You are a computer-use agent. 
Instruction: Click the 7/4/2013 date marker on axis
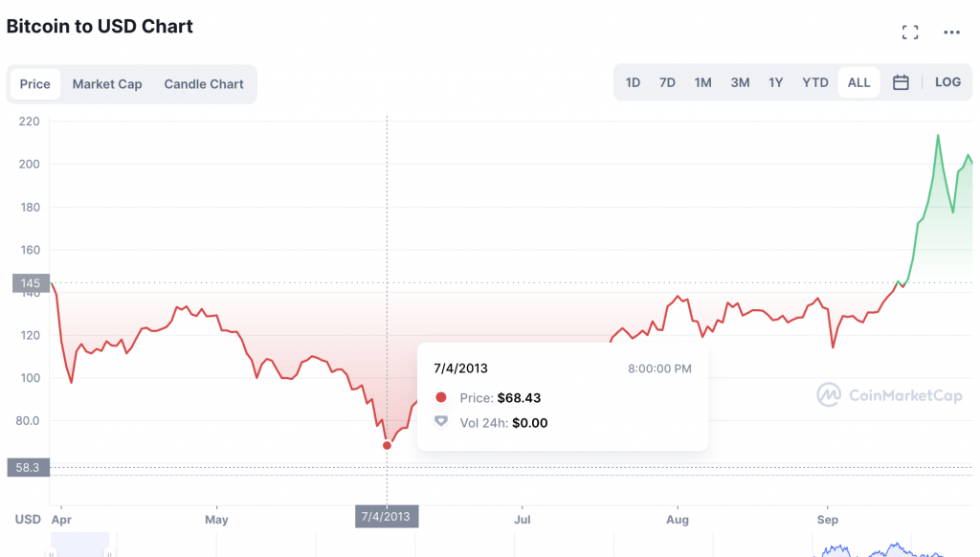(387, 517)
